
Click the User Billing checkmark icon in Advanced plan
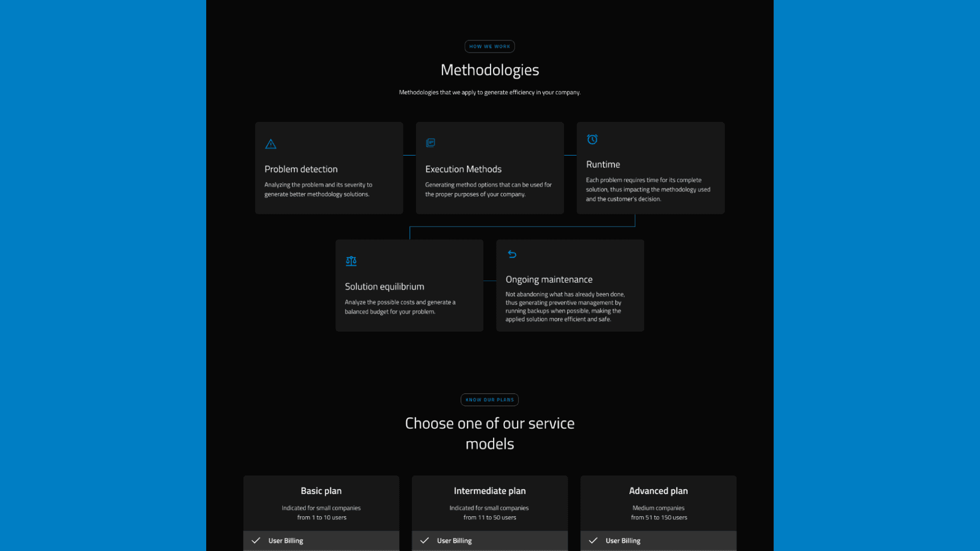(x=592, y=540)
